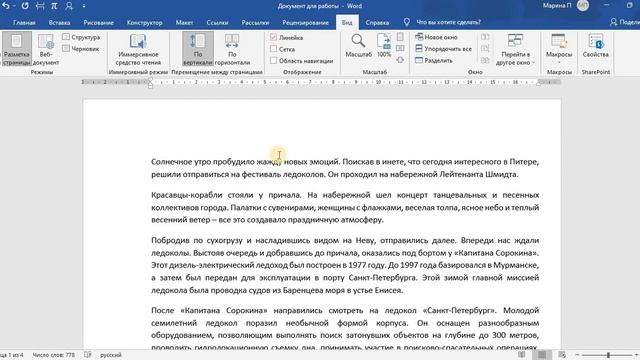This screenshot has height=360, width=640.
Task: Click the One Page zoom icon
Action: point(400,37)
